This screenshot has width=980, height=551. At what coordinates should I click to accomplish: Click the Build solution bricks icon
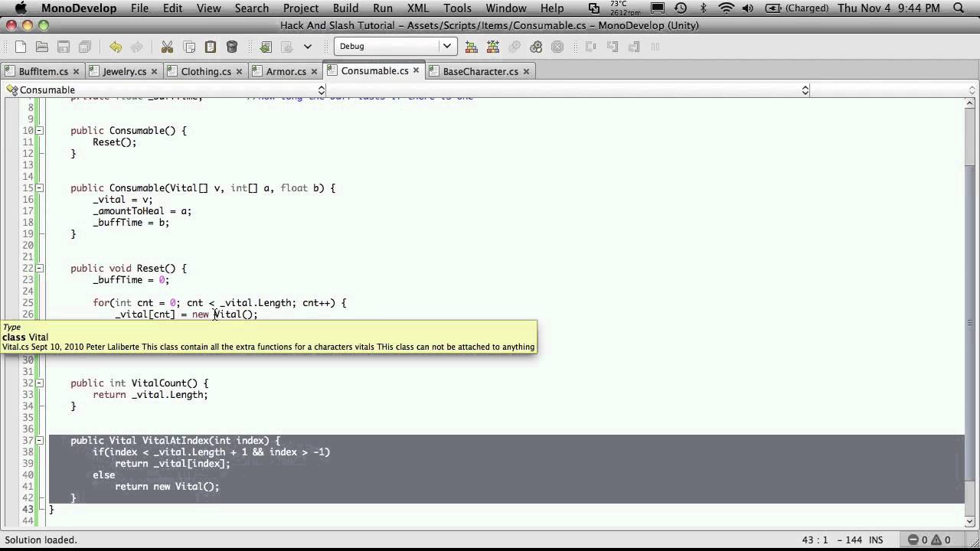pos(471,47)
